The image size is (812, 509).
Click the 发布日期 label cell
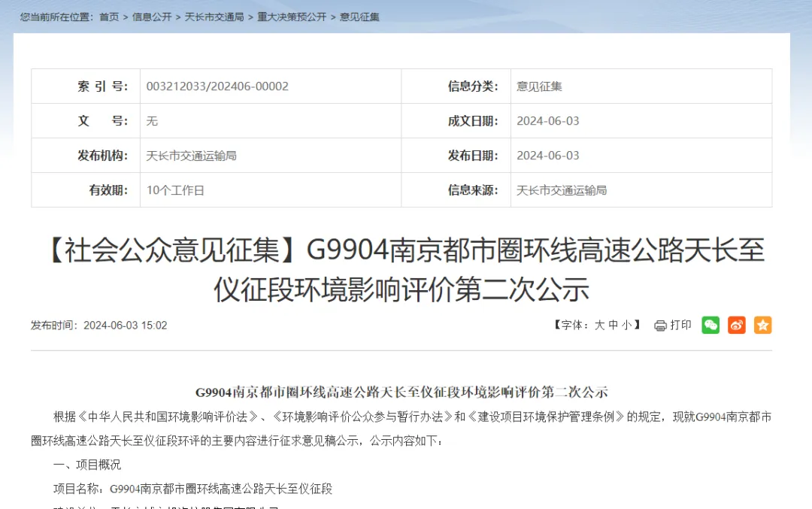click(x=456, y=156)
